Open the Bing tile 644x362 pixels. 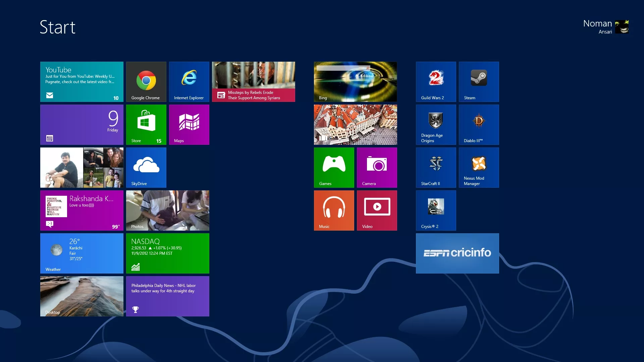pyautogui.click(x=356, y=82)
